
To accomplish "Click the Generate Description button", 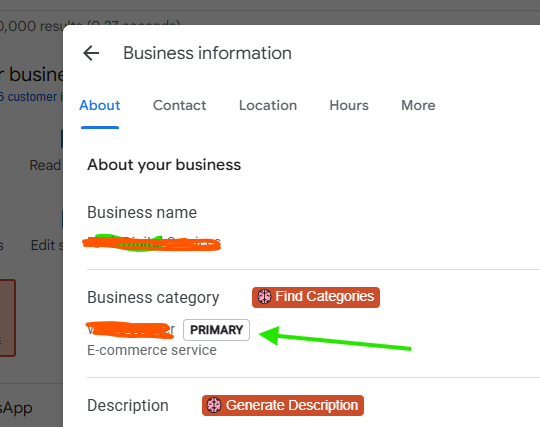I will tap(283, 405).
